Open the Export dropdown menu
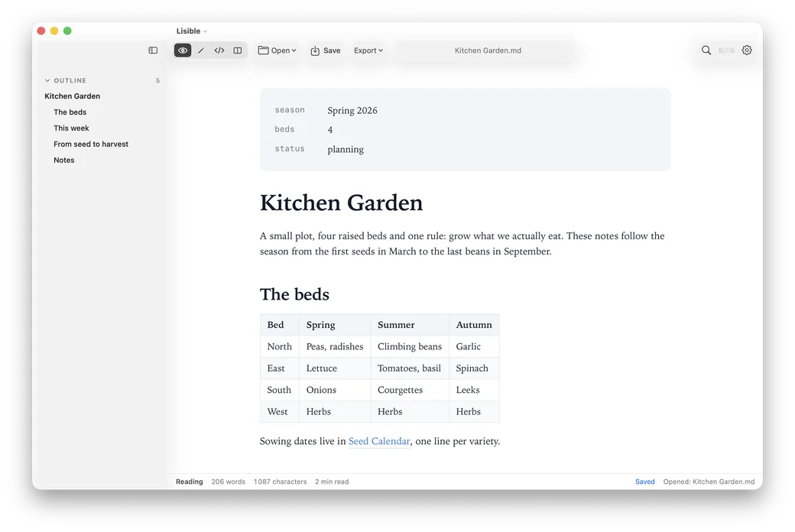The height and width of the screenshot is (532, 795). click(x=368, y=50)
